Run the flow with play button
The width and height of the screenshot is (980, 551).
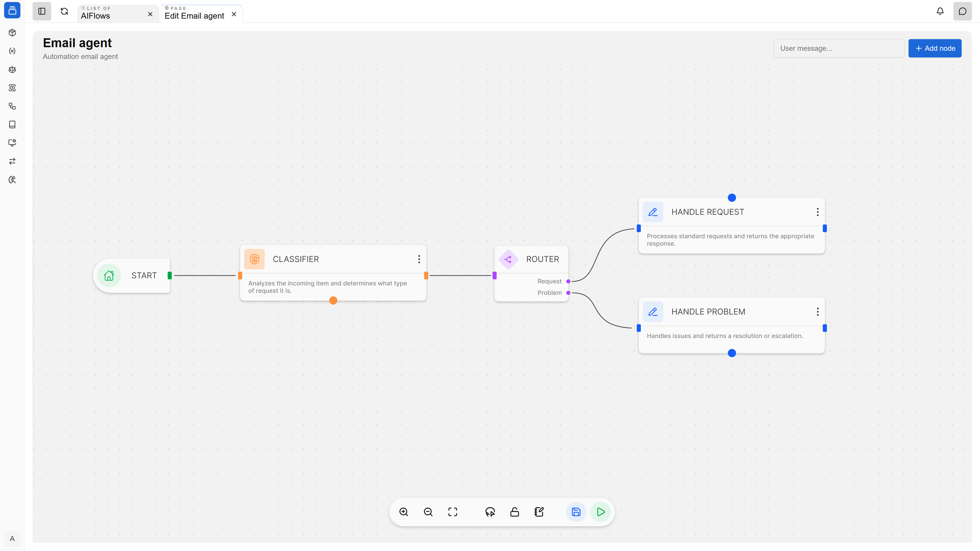point(601,512)
